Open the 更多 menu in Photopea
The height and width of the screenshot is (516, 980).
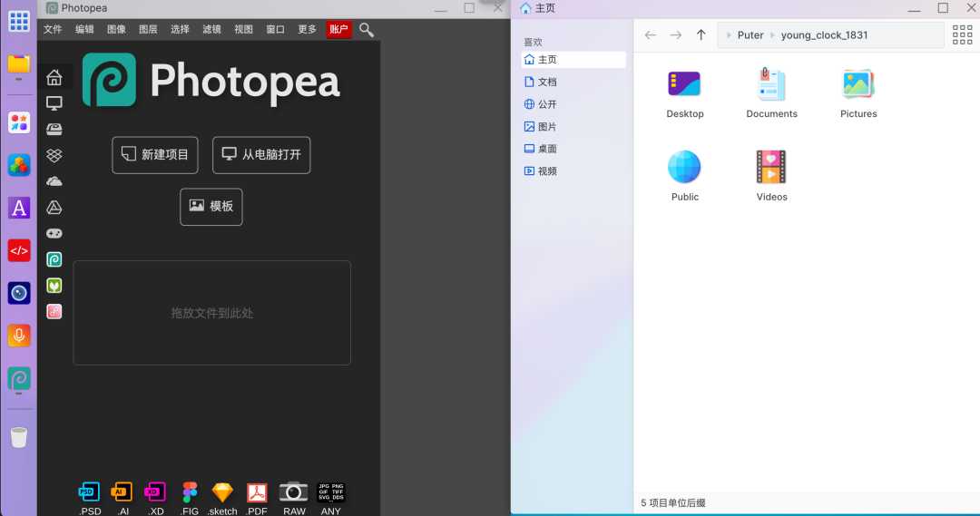[x=307, y=29]
